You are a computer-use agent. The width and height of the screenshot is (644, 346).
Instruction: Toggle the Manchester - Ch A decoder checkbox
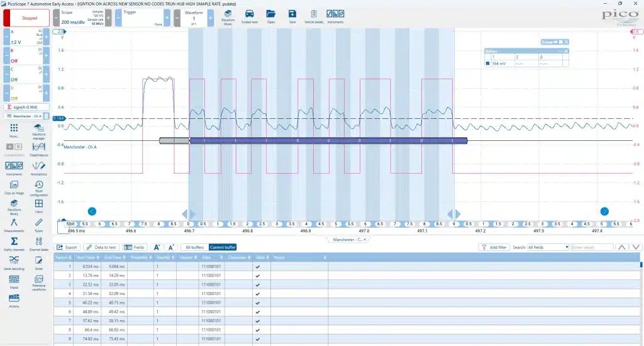[47, 116]
